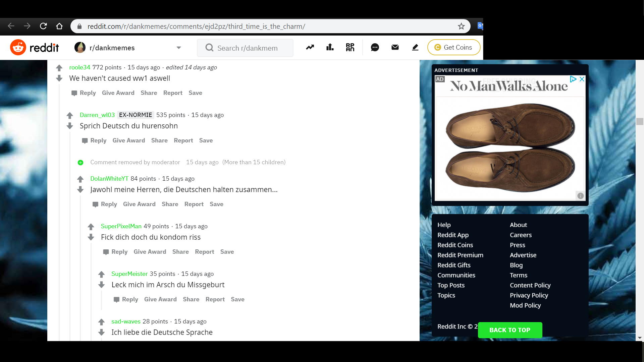Click the Get Coins button
Viewport: 644px width, 362px height.
[x=453, y=47]
